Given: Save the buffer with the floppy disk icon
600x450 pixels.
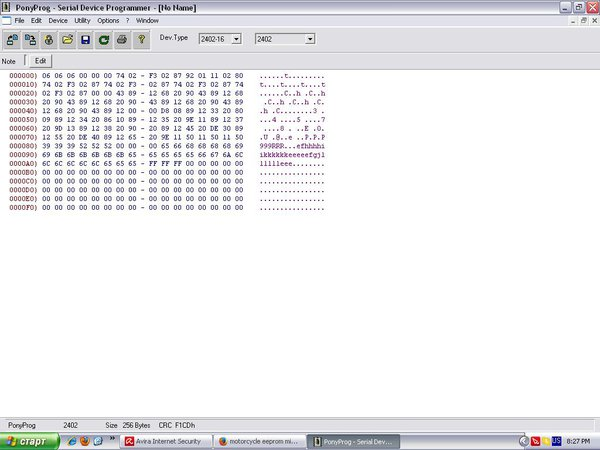Looking at the screenshot, I should (x=85, y=39).
